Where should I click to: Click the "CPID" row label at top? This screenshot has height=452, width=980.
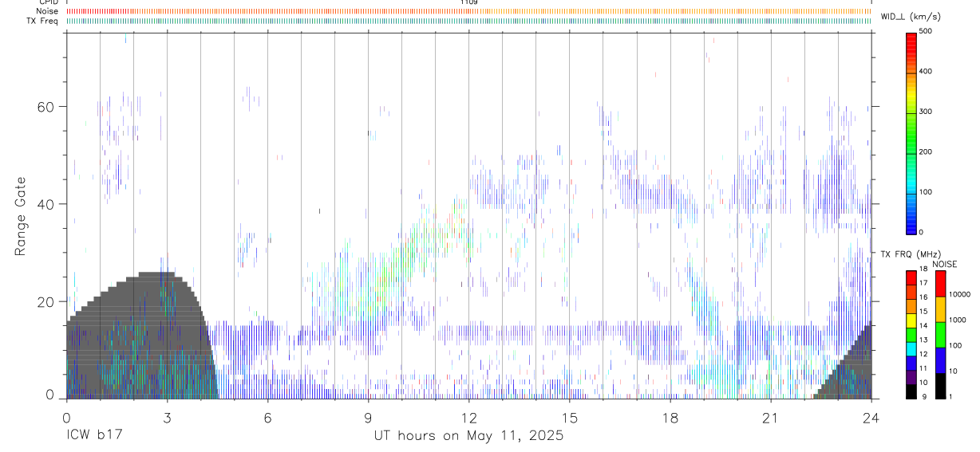(x=48, y=2)
